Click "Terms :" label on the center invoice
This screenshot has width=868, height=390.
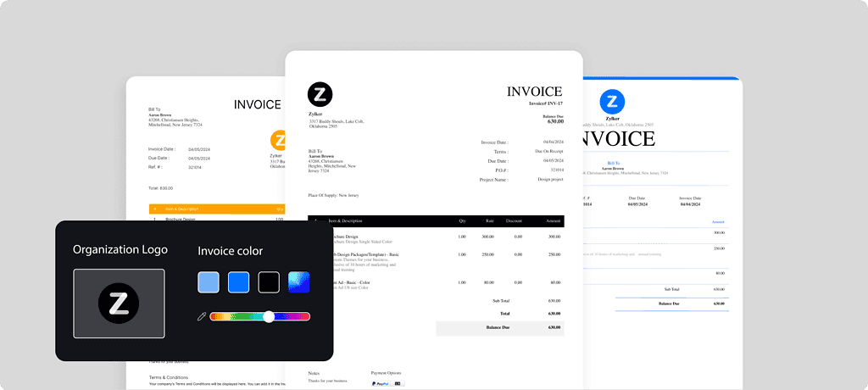[x=502, y=152]
